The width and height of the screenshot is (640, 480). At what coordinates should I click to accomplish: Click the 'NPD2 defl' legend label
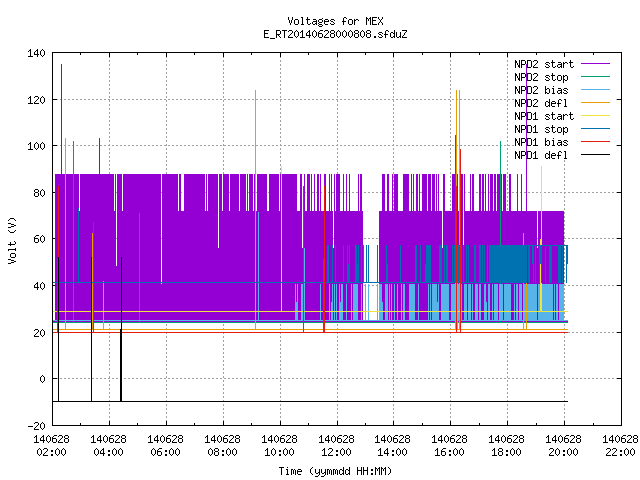click(x=541, y=103)
